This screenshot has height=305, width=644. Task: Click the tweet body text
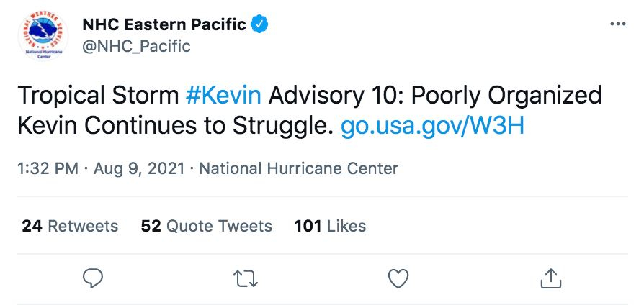[310, 111]
